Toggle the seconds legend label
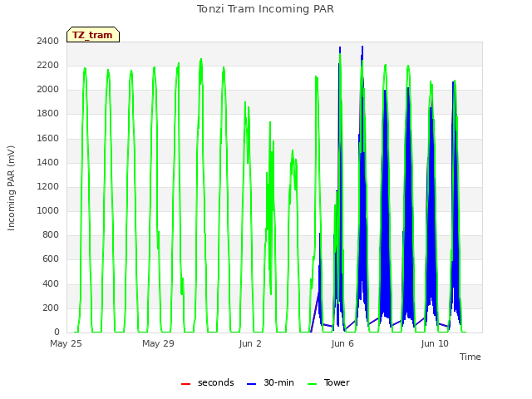Viewport: 532px width, 399px height. (x=216, y=382)
